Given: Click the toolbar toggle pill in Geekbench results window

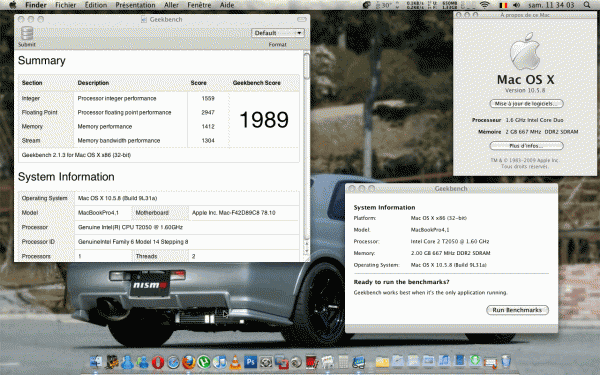Looking at the screenshot, I should click(x=302, y=19).
